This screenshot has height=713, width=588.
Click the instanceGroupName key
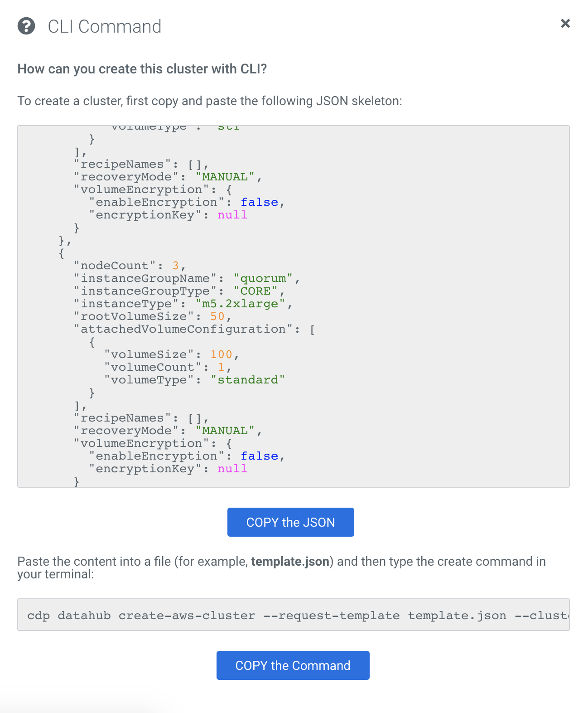tap(145, 278)
